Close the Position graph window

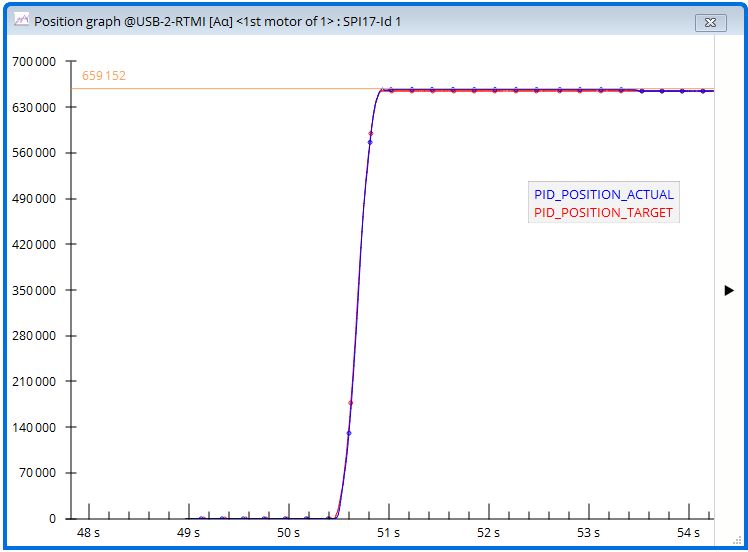[710, 22]
